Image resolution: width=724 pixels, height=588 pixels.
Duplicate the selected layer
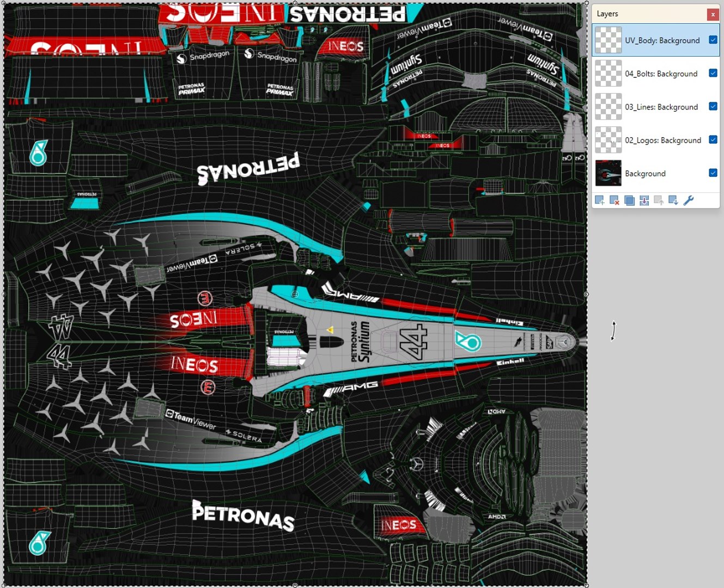629,200
